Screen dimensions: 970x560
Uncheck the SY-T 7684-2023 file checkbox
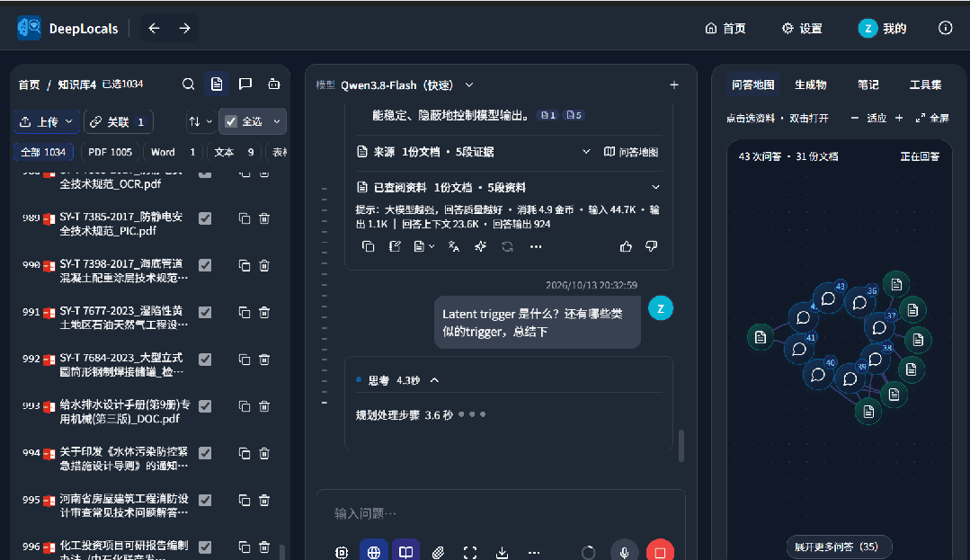pyautogui.click(x=205, y=360)
